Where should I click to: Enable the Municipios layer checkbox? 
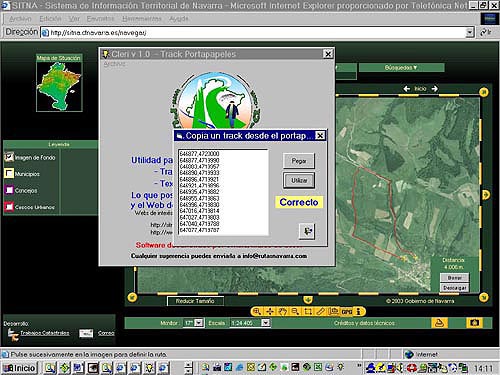9,173
